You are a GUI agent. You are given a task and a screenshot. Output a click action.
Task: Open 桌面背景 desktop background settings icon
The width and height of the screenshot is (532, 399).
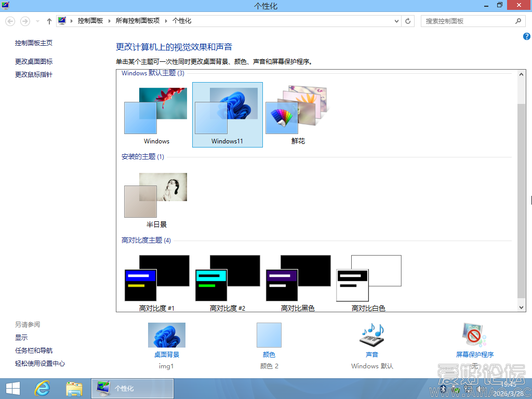tap(167, 335)
